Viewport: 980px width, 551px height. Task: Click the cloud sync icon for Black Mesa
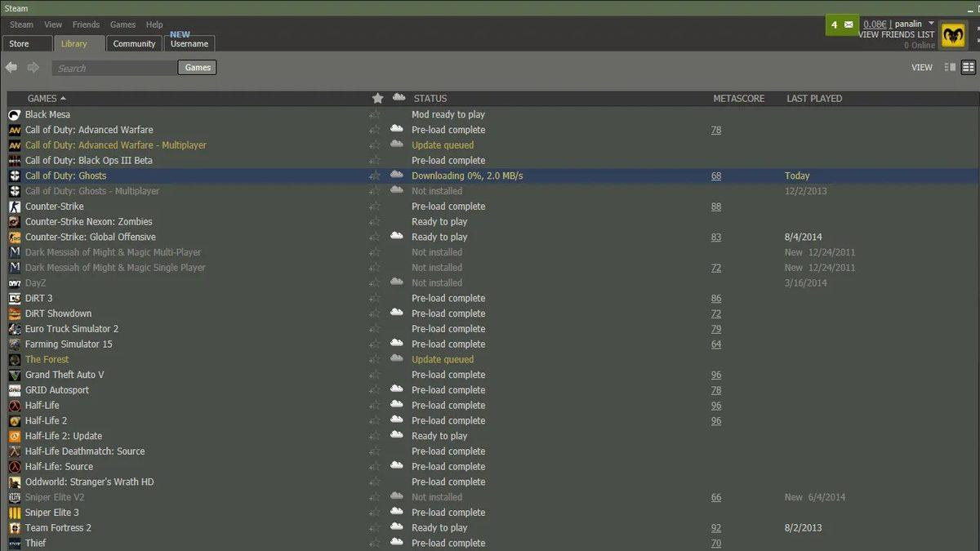397,114
